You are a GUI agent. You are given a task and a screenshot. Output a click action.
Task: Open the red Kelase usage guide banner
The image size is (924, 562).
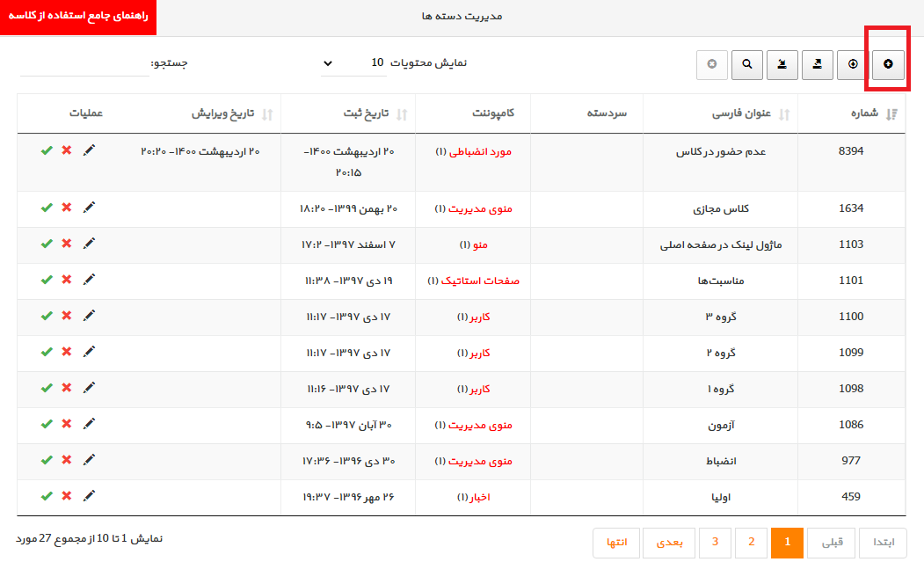click(78, 17)
